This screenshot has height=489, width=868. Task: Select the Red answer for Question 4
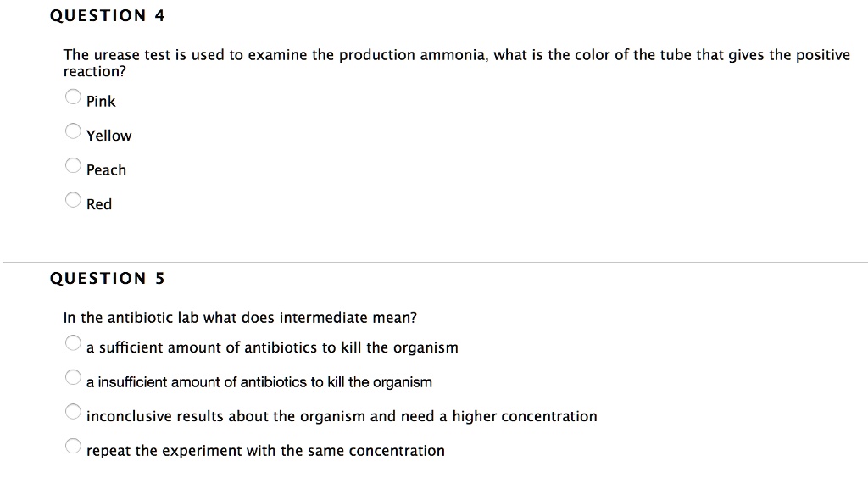[x=73, y=199]
